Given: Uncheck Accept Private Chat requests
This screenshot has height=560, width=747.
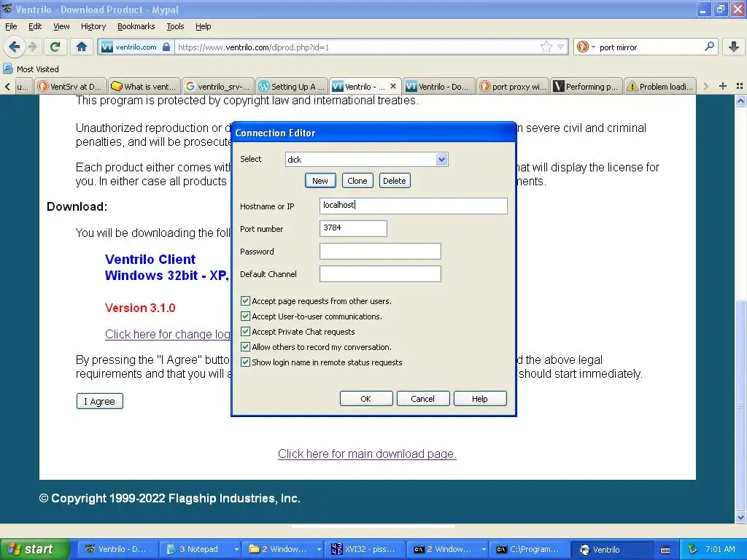Looking at the screenshot, I should click(245, 332).
